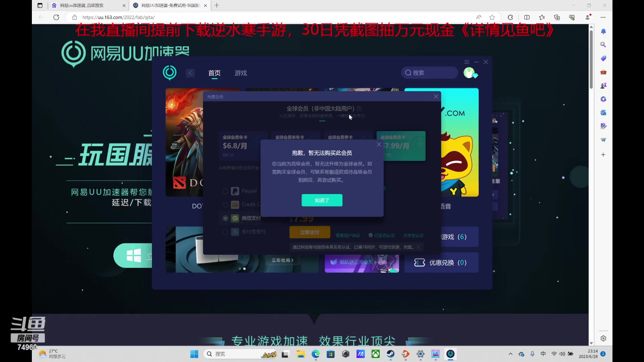Open the 大学生认证 link
Viewport: 644px width, 362px height.
coord(413,236)
